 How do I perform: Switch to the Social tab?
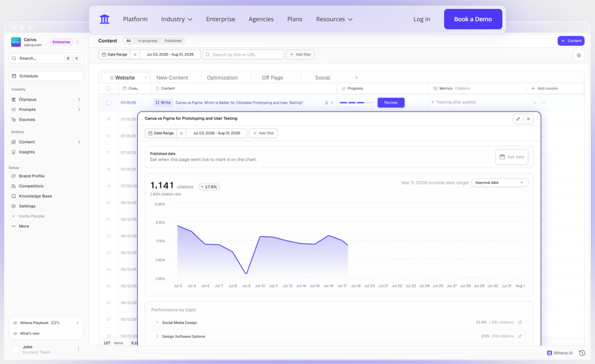coord(323,78)
